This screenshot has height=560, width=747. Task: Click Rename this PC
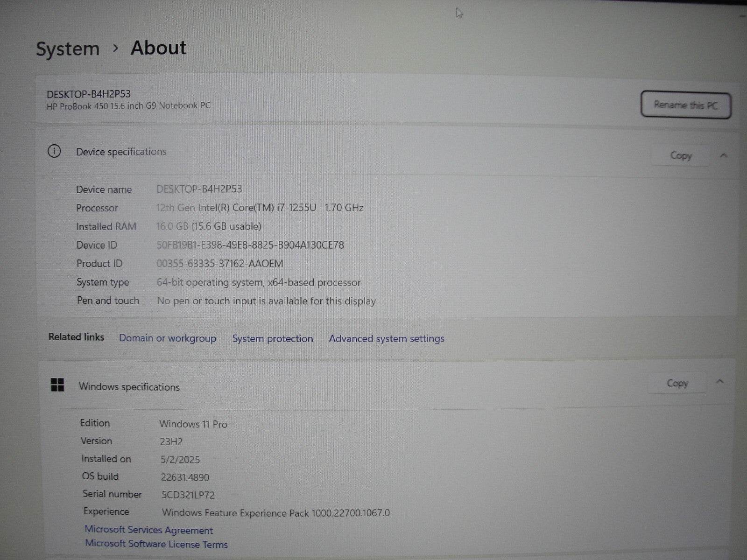pyautogui.click(x=685, y=105)
